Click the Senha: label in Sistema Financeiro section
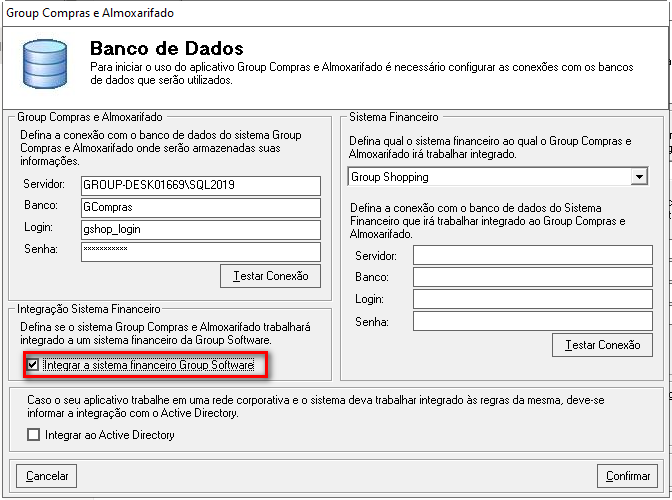672x500 pixels. (x=372, y=322)
